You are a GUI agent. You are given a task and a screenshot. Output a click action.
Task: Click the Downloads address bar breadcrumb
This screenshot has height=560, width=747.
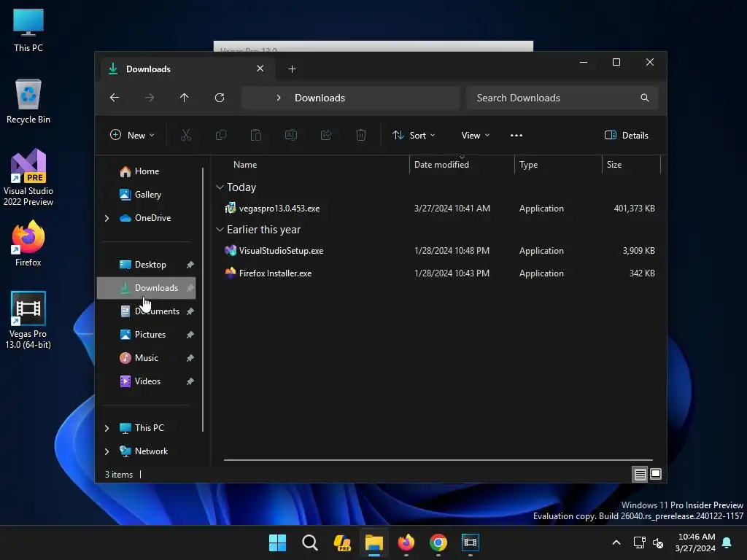[x=320, y=98]
